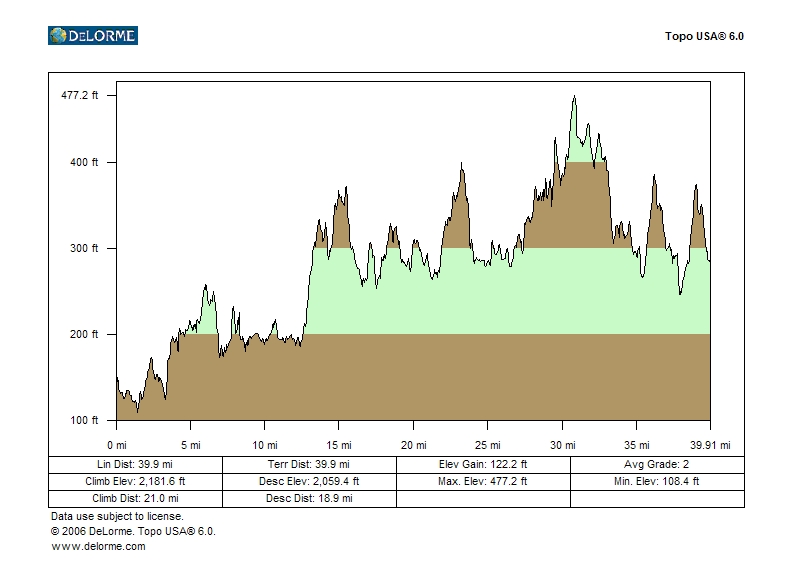The image size is (793, 580).
Task: Click the Desc Dist: 18.9 mi cell
Action: [x=309, y=498]
